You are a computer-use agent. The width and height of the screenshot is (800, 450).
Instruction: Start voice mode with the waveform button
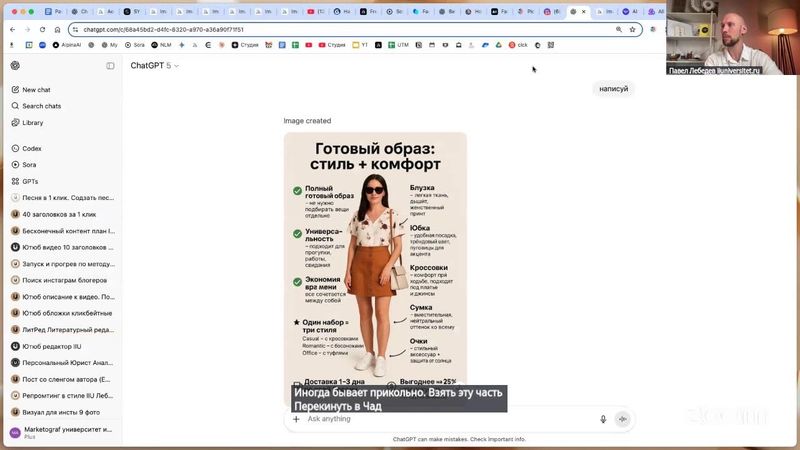[622, 419]
